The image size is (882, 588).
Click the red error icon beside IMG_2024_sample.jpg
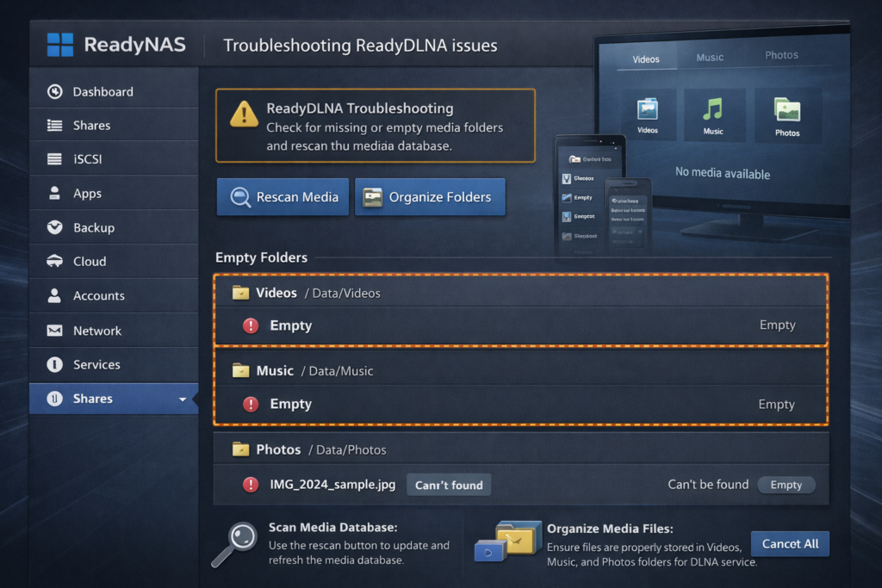[251, 485]
